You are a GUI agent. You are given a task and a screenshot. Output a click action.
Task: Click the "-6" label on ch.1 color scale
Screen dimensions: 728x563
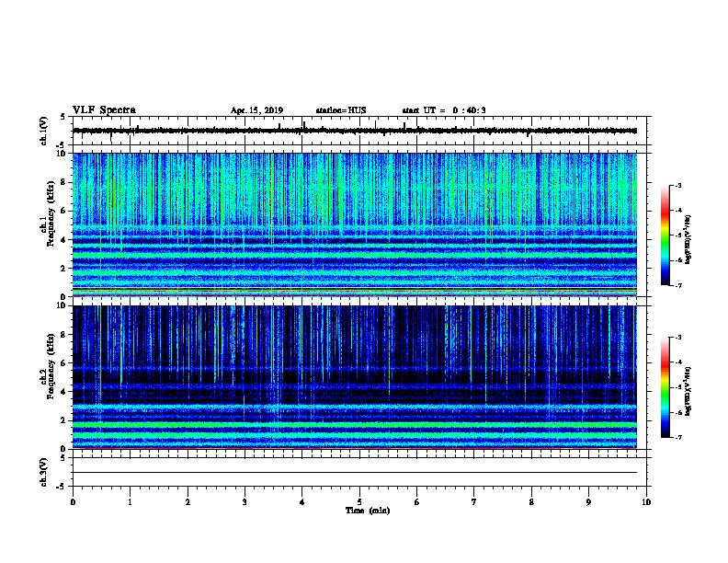[677, 260]
